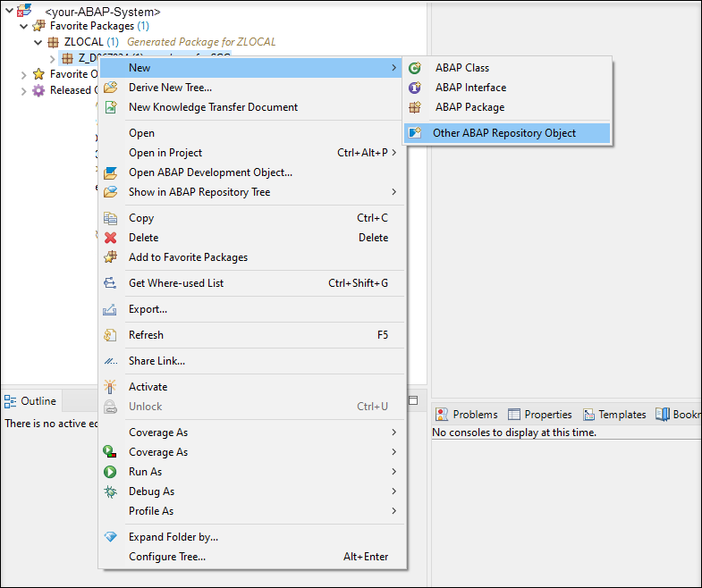Click the green Run As play icon
The height and width of the screenshot is (588, 702).
pyautogui.click(x=110, y=472)
